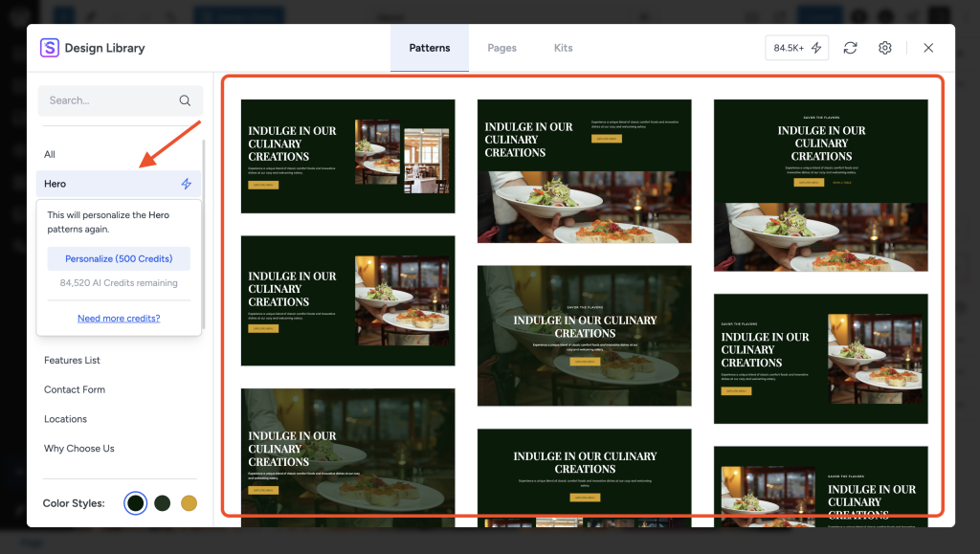This screenshot has height=554, width=980.
Task: Close the Design Library dialog
Action: click(x=928, y=48)
